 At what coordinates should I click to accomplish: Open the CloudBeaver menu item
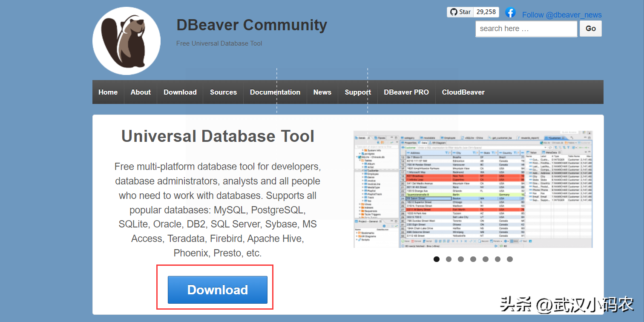pyautogui.click(x=463, y=92)
